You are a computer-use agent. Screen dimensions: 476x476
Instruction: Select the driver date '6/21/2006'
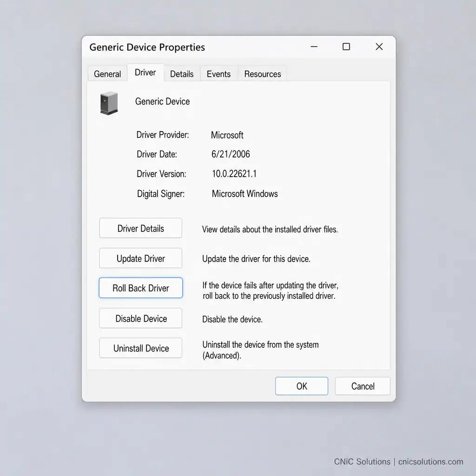click(231, 154)
